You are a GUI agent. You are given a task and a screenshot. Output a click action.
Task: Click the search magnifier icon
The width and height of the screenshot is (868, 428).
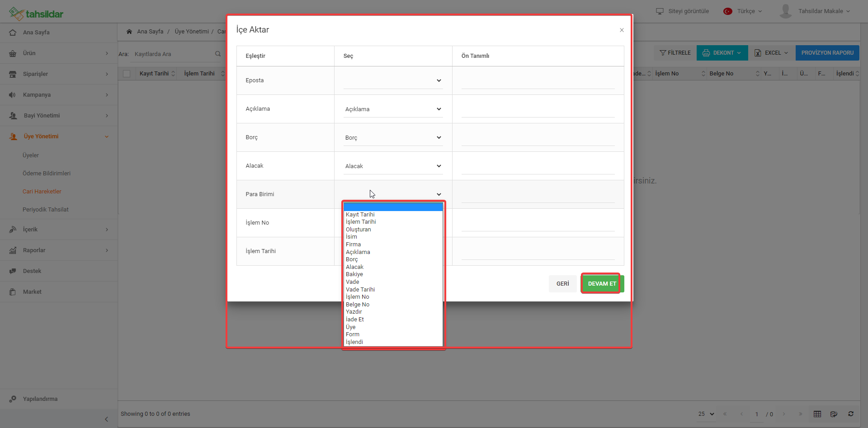tap(218, 54)
